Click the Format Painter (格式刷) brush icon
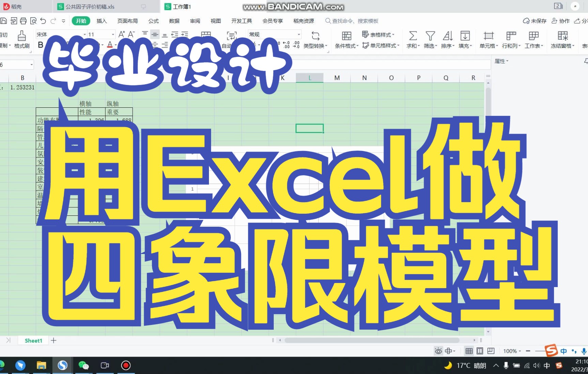588x374 pixels. (x=22, y=35)
